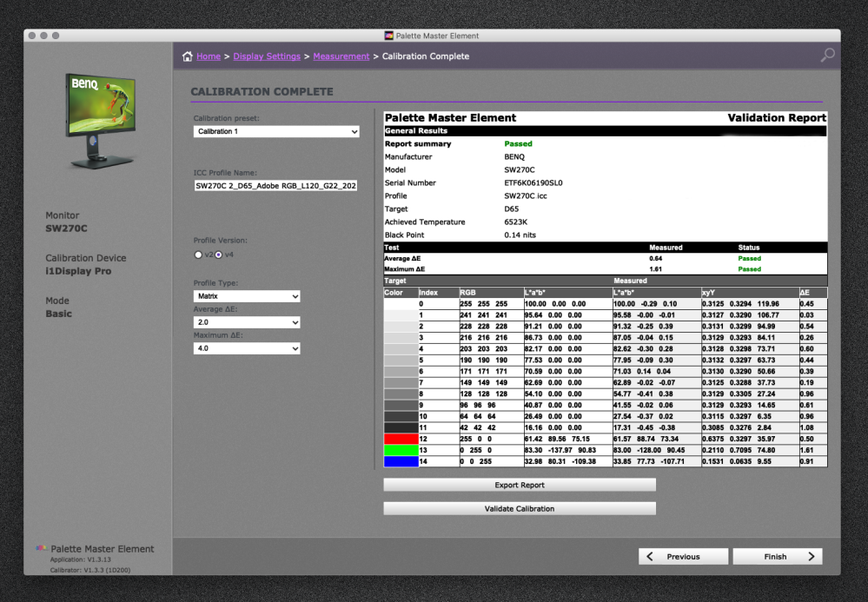
Task: Click the Previous button
Action: [x=684, y=557]
